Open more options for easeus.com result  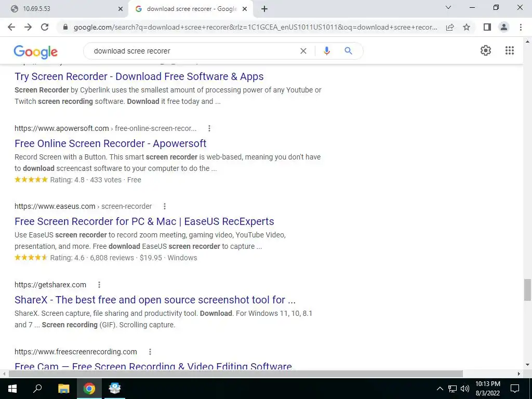click(165, 206)
